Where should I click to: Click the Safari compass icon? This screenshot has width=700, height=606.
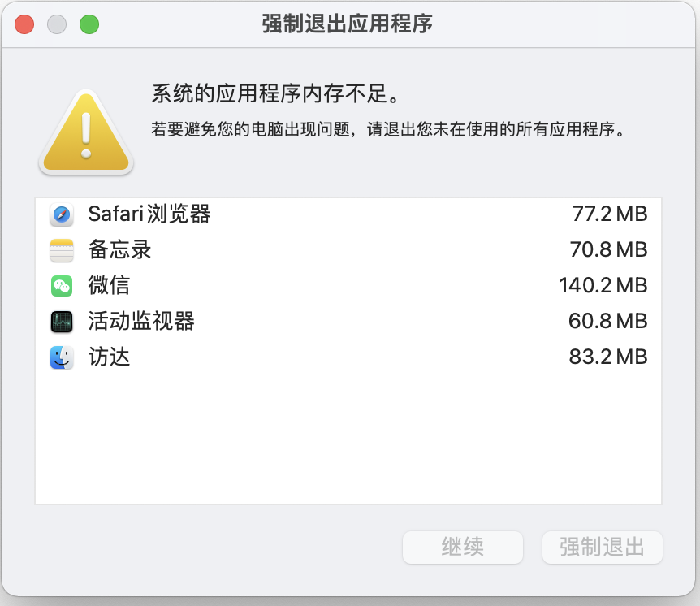click(x=62, y=214)
